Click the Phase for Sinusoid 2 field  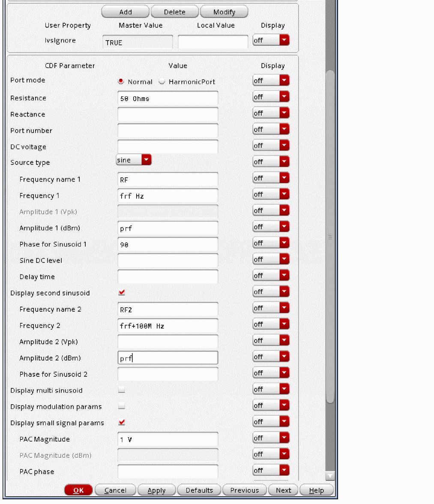tap(168, 374)
